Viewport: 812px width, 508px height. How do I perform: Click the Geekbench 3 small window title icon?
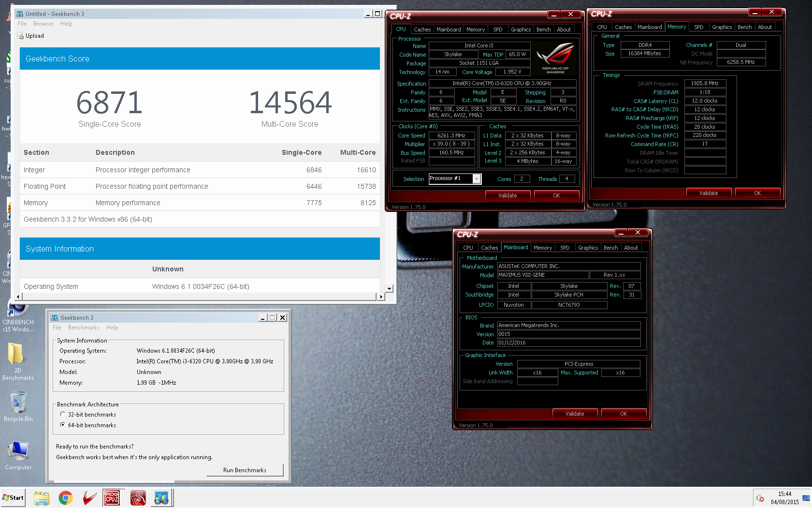[55, 318]
